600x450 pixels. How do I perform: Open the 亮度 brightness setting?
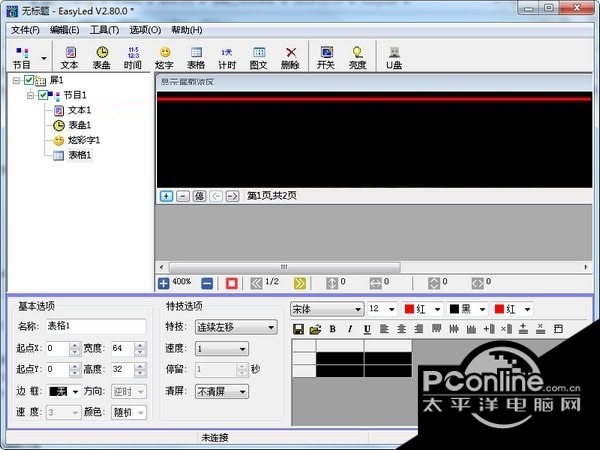coord(357,57)
